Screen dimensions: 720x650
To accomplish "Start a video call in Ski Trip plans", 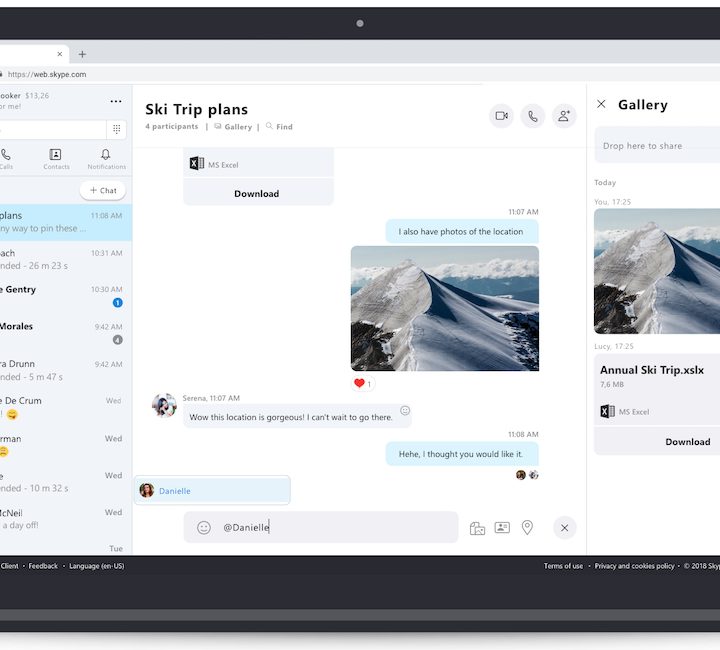I will coord(501,116).
